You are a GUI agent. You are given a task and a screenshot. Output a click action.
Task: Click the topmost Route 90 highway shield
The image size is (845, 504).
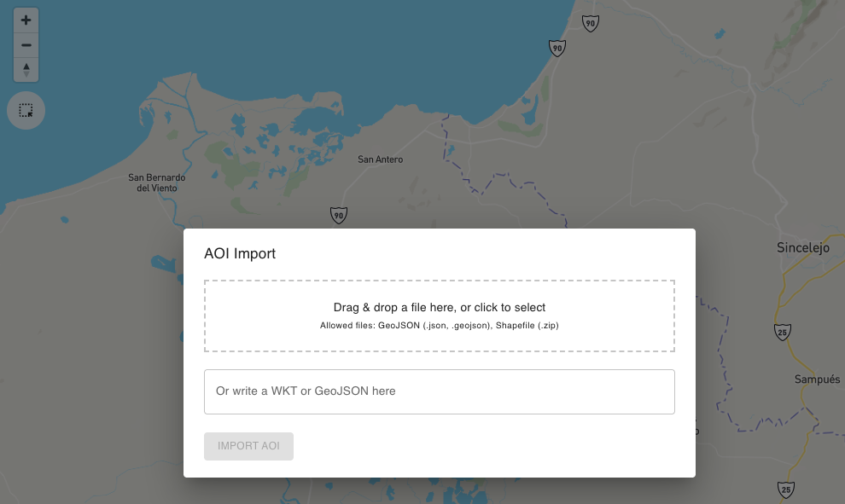point(590,24)
